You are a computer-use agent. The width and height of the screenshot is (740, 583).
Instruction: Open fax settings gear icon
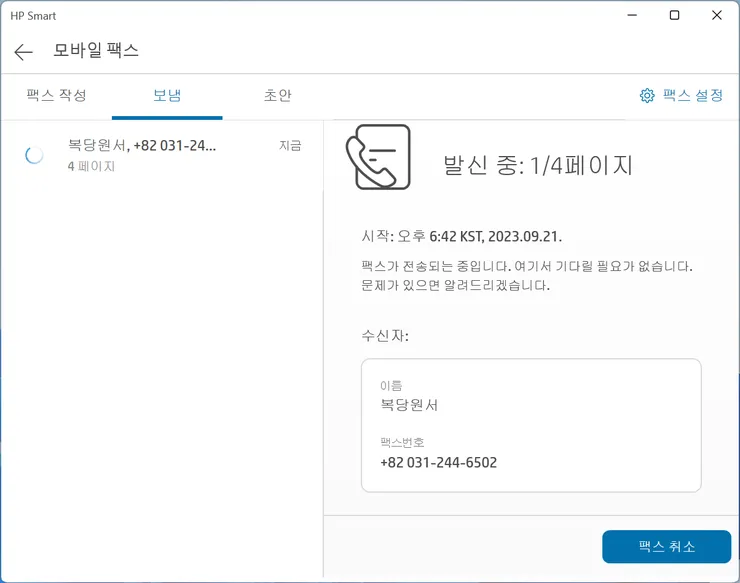tap(647, 96)
